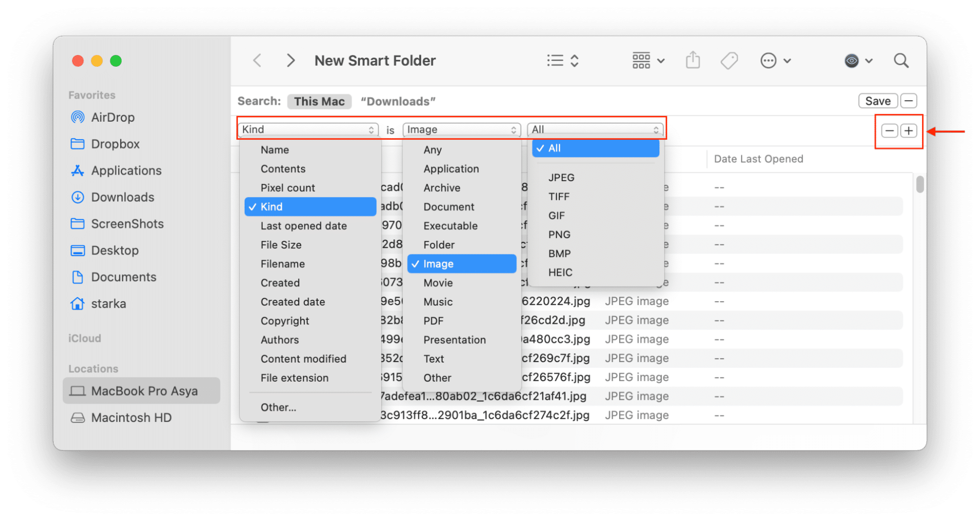This screenshot has width=980, height=521.
Task: Click the Search magnifier icon
Action: tap(901, 60)
